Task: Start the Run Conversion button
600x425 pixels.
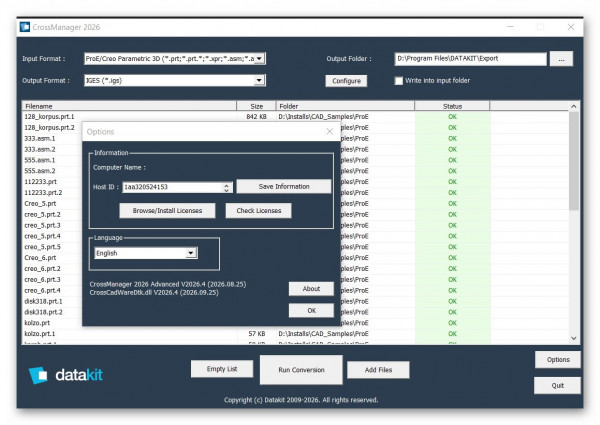Action: tap(301, 370)
